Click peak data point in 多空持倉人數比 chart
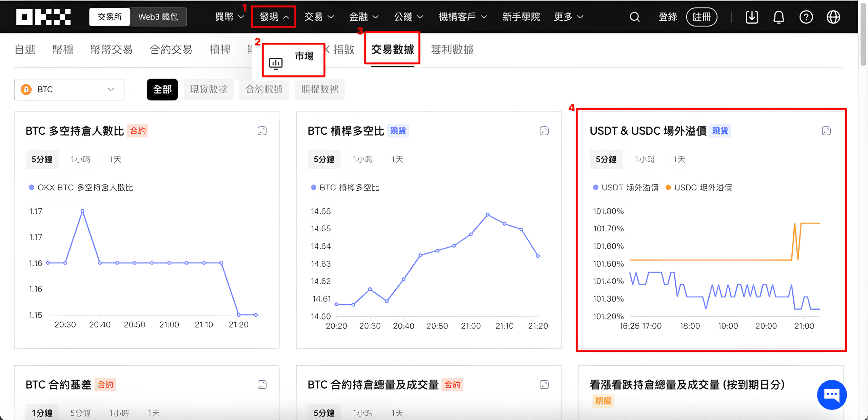Screen dimensions: 868x420 coord(82,211)
